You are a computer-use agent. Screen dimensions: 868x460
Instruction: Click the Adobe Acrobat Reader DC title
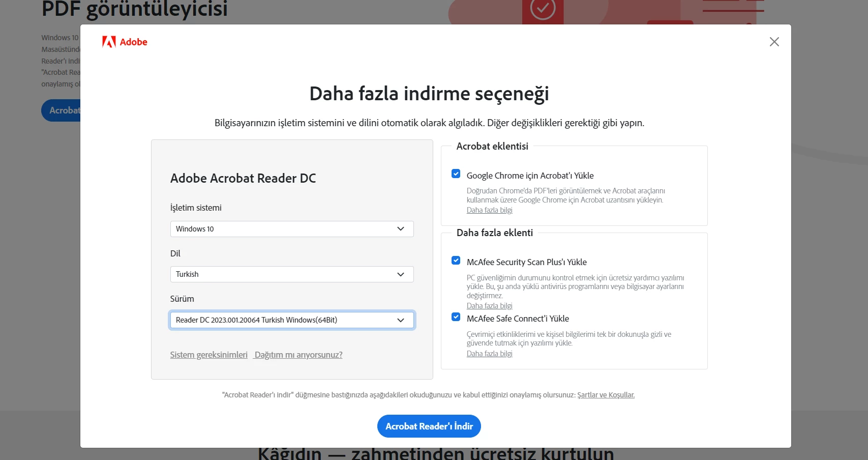[243, 178]
